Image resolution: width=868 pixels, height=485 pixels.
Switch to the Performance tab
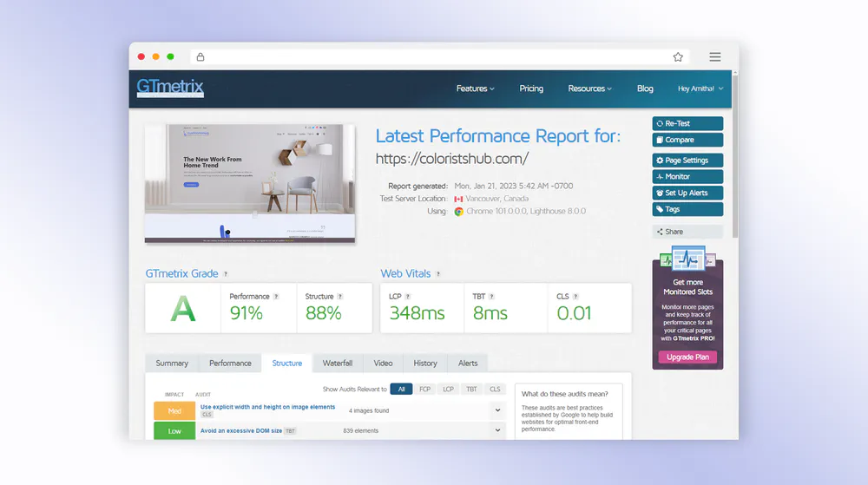pyautogui.click(x=230, y=364)
